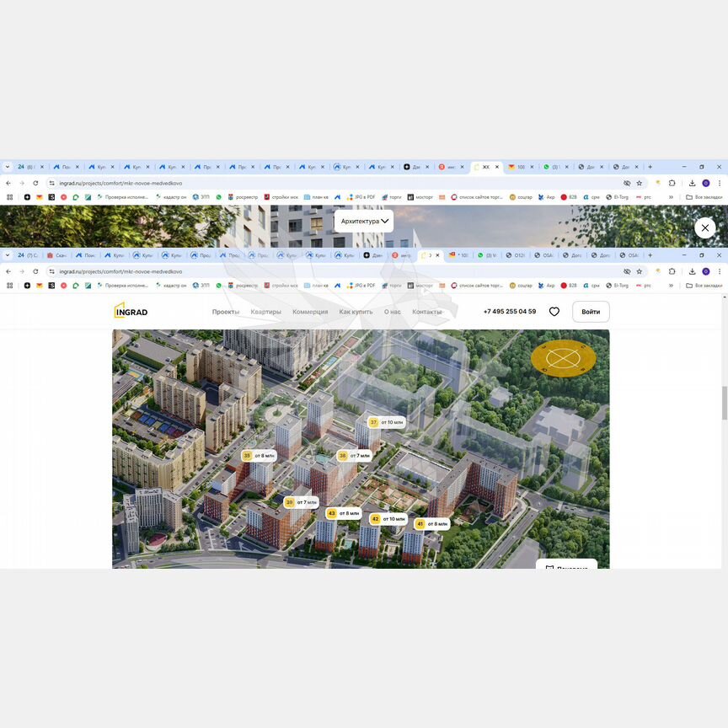Open the Как купить page

tap(356, 312)
